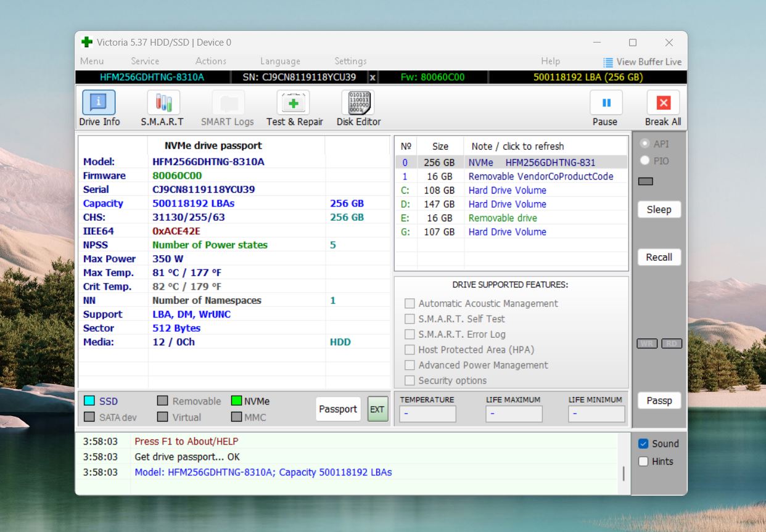Viewport: 766px width, 532px height.
Task: Toggle the Hints checkbox
Action: point(643,462)
